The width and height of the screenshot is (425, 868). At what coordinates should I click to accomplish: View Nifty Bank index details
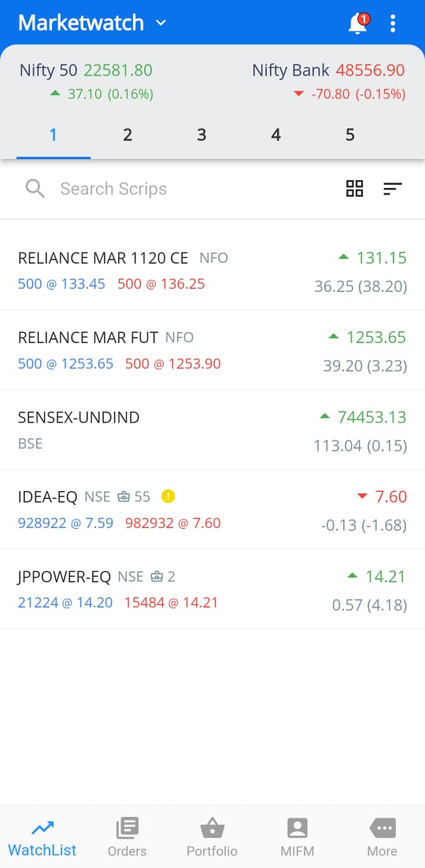[x=329, y=82]
